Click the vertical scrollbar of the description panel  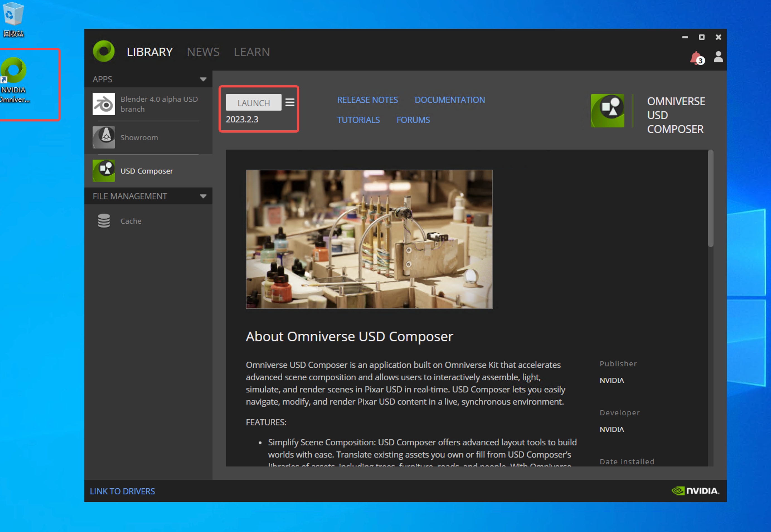[x=711, y=199]
